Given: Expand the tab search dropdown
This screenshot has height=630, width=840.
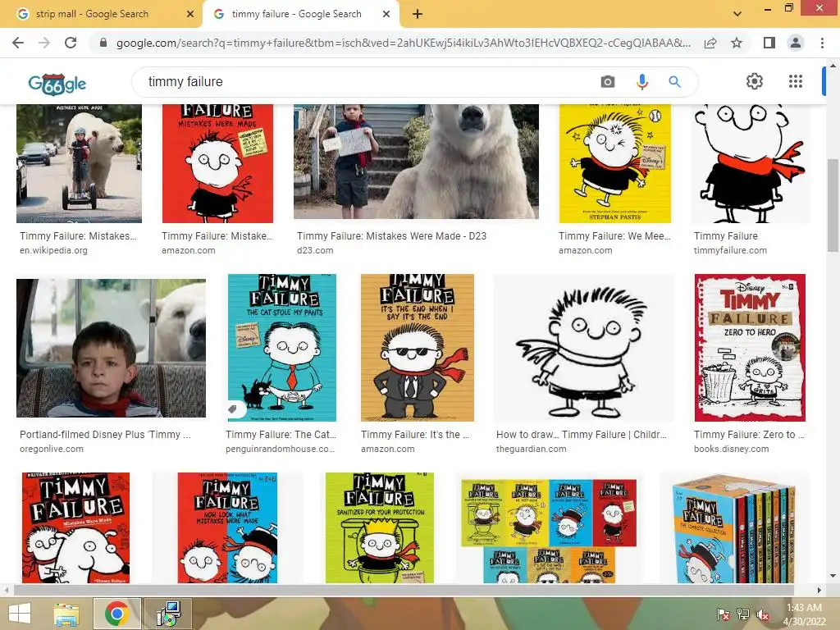Looking at the screenshot, I should pos(737,14).
